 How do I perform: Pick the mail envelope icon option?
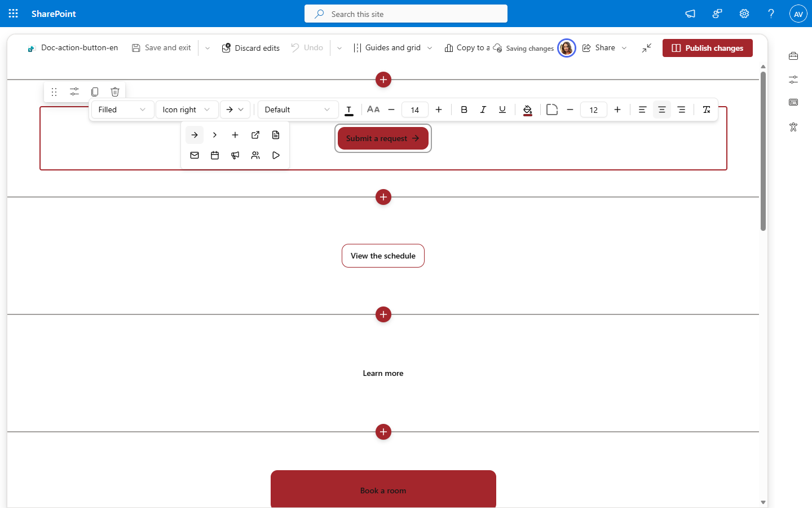[x=195, y=155]
